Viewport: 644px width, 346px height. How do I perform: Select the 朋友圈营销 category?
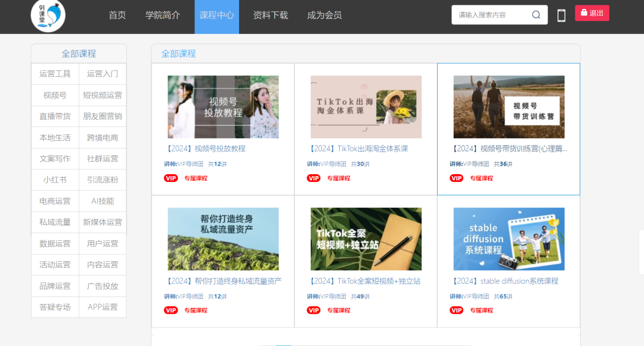tap(103, 116)
